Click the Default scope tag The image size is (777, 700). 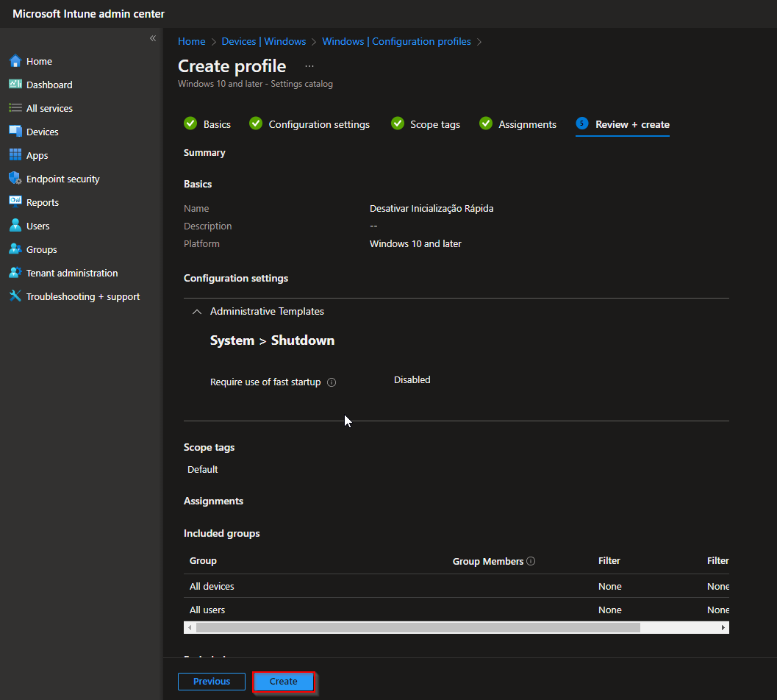(x=203, y=469)
